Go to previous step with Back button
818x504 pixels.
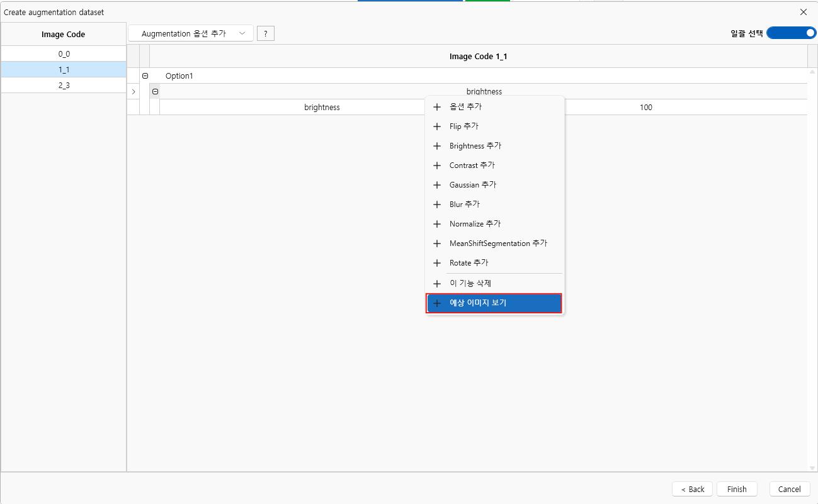[x=692, y=489]
